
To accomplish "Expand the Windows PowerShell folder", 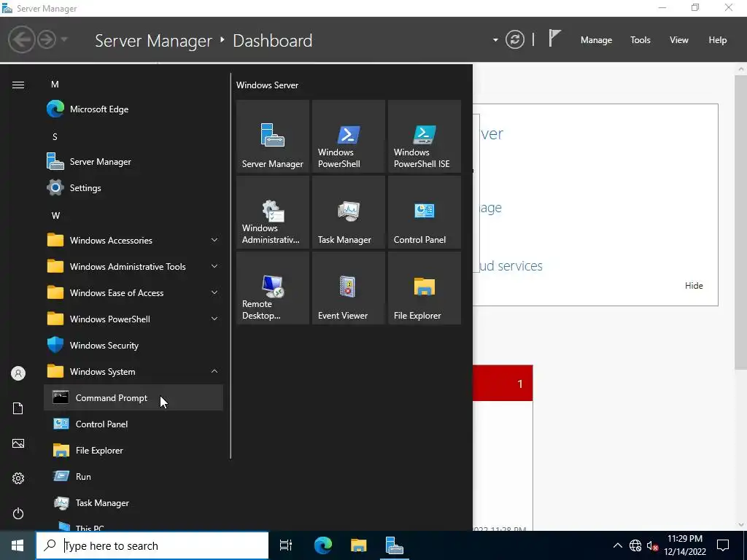I will (133, 319).
